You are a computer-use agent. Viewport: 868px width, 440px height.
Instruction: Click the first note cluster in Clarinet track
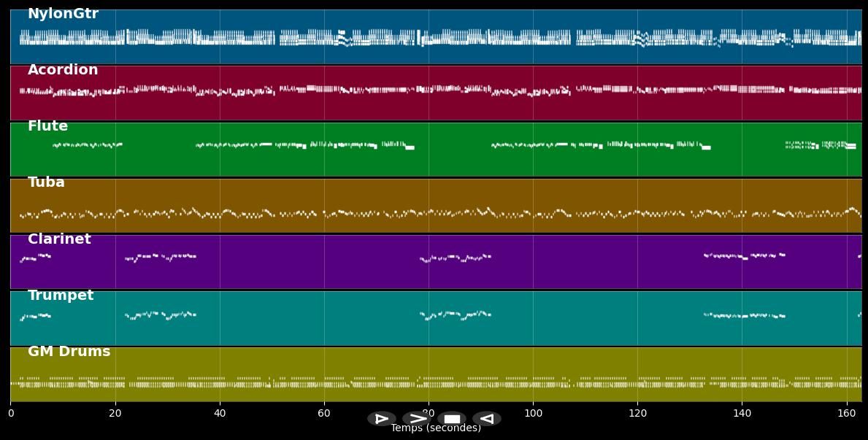point(35,258)
